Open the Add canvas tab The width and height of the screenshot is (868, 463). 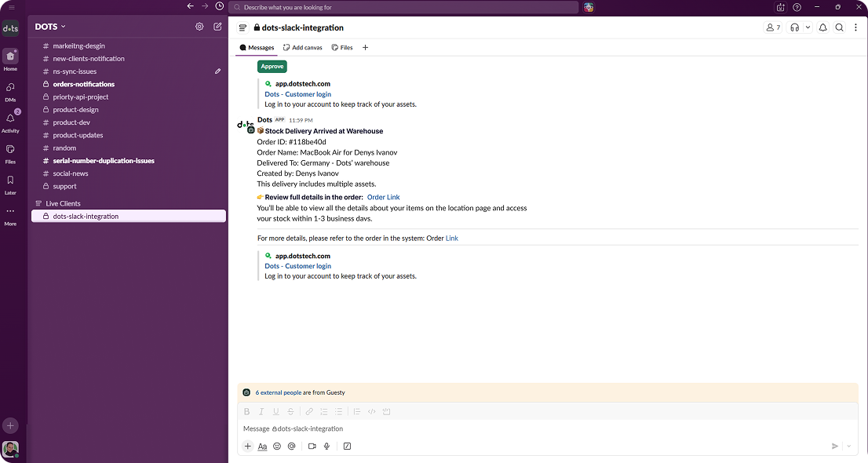pyautogui.click(x=303, y=48)
